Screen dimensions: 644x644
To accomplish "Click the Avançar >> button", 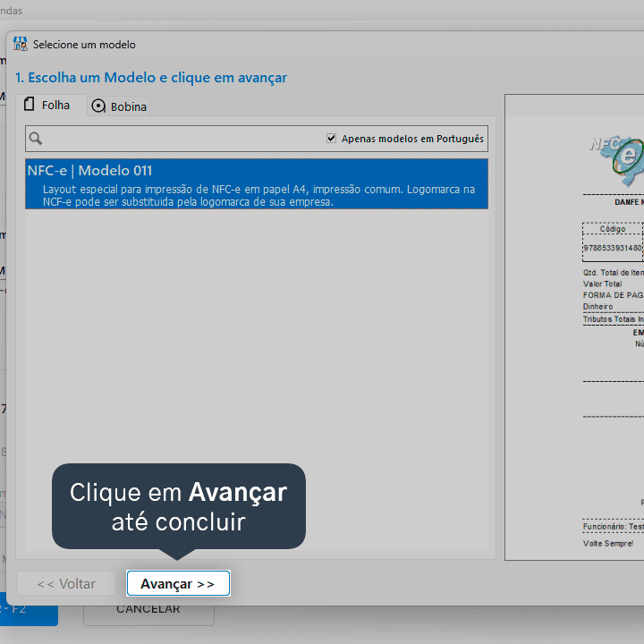I will coord(178,583).
